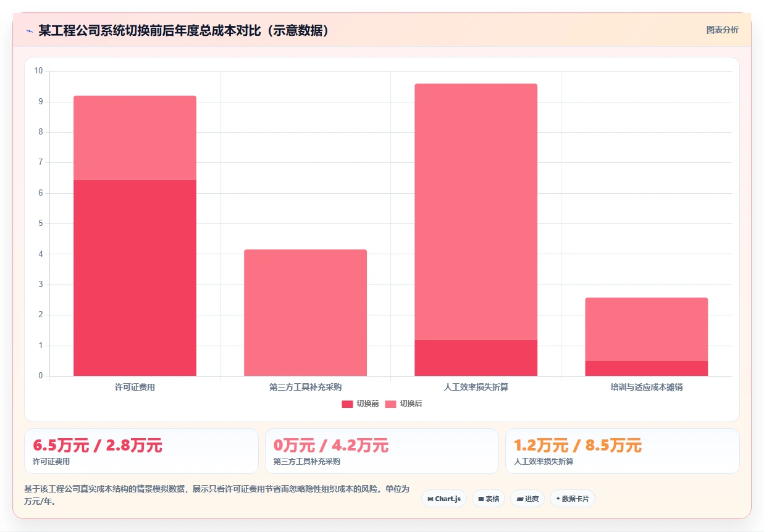Click the y-axis label 5
Viewport: 764px width, 532px height.
coord(40,223)
